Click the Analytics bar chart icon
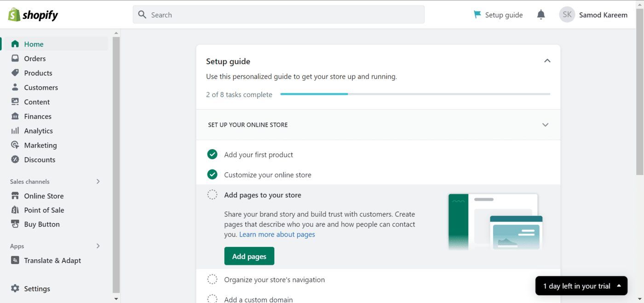 pyautogui.click(x=15, y=131)
